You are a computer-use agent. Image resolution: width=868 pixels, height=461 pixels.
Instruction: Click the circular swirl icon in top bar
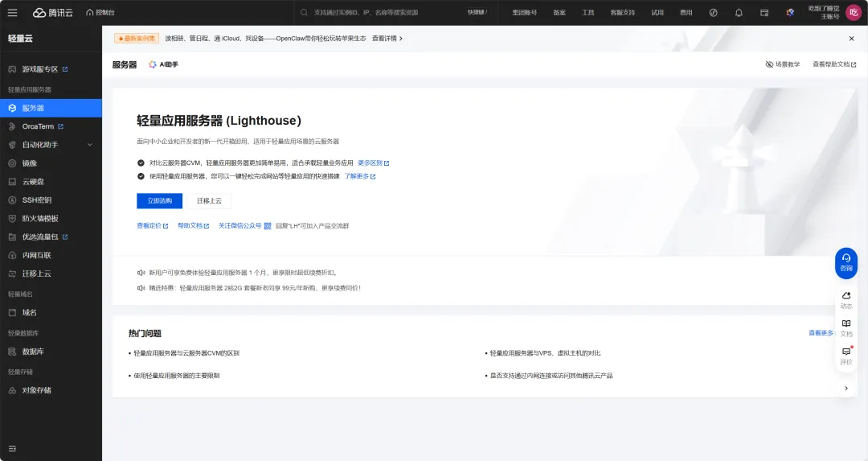[714, 12]
